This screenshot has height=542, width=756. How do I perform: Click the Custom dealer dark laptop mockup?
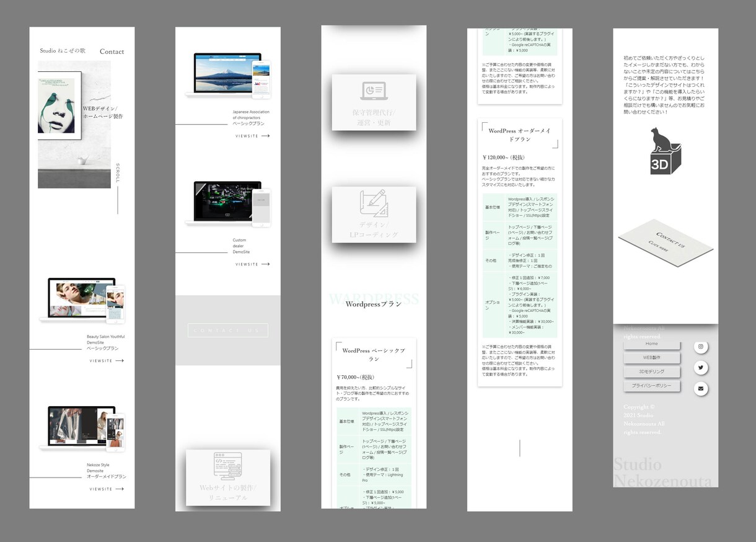227,203
